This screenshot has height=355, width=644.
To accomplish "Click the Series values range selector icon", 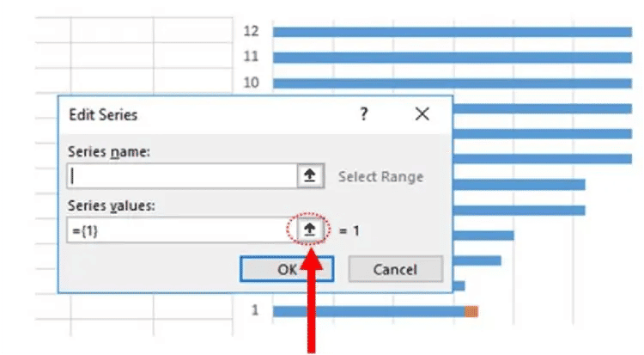I will [x=309, y=230].
